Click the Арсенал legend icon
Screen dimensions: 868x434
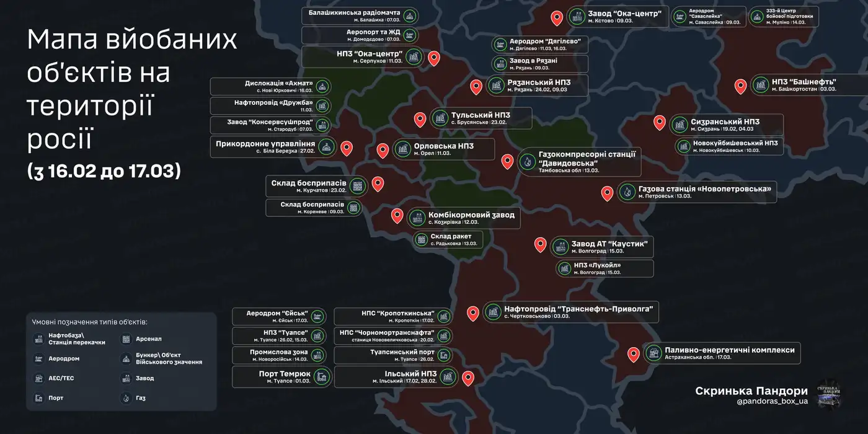pos(126,339)
